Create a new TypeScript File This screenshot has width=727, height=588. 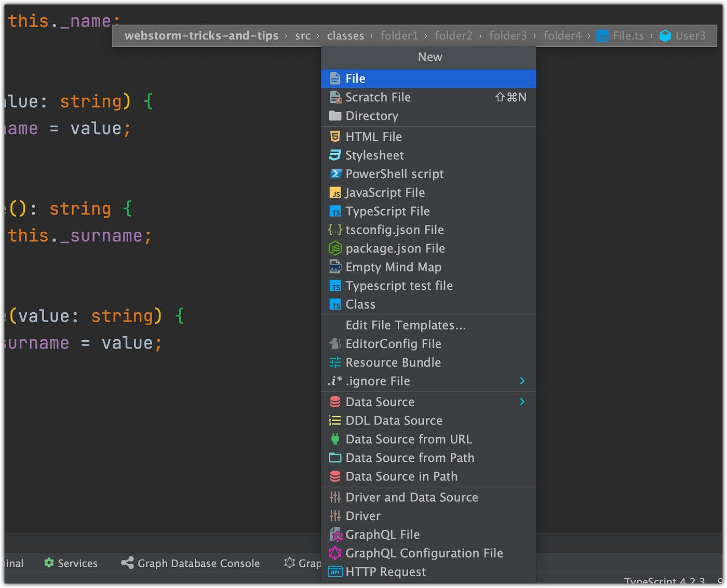pyautogui.click(x=387, y=211)
